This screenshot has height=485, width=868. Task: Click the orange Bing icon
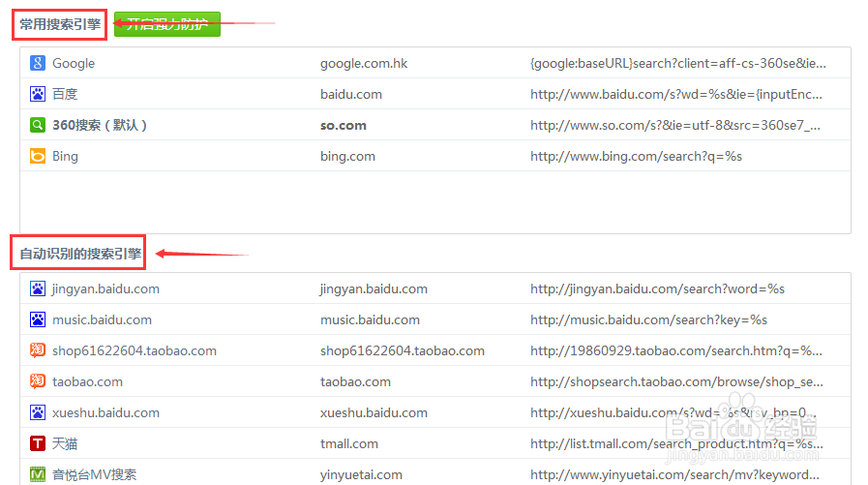click(38, 156)
